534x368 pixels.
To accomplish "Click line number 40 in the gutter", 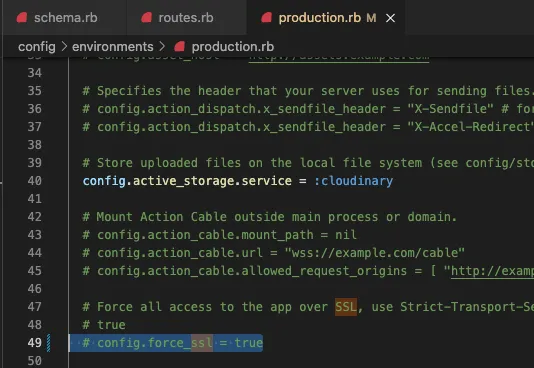I will tap(34, 181).
